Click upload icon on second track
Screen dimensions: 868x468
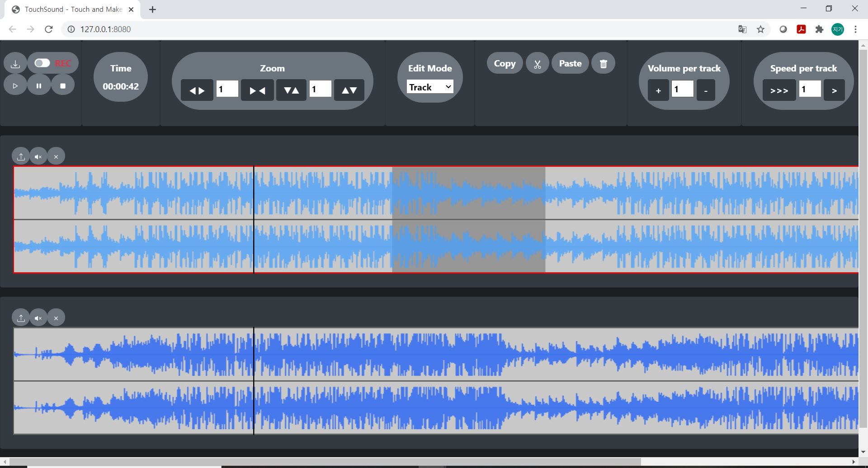[21, 318]
